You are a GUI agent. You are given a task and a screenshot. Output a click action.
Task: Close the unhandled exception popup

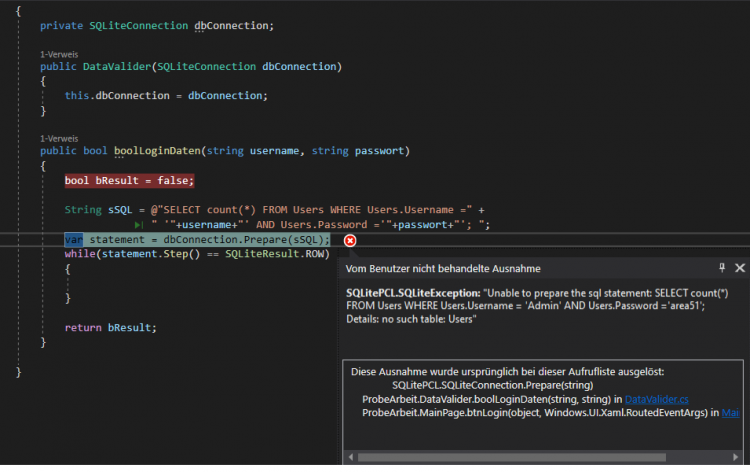point(739,268)
